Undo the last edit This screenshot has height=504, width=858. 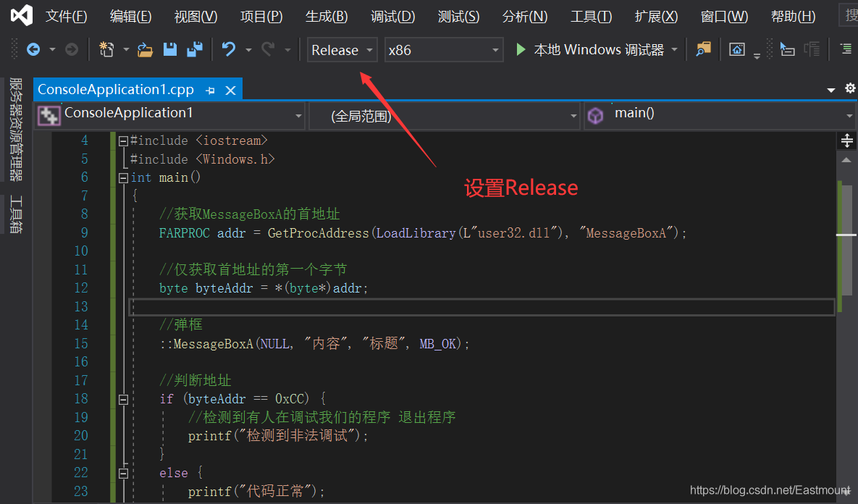229,50
